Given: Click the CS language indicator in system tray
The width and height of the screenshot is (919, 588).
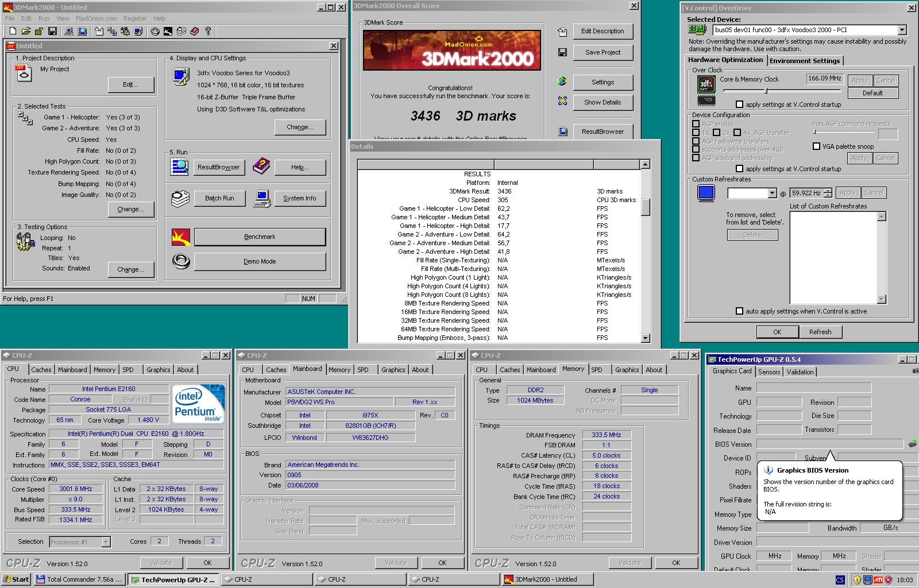Looking at the screenshot, I should click(x=840, y=580).
